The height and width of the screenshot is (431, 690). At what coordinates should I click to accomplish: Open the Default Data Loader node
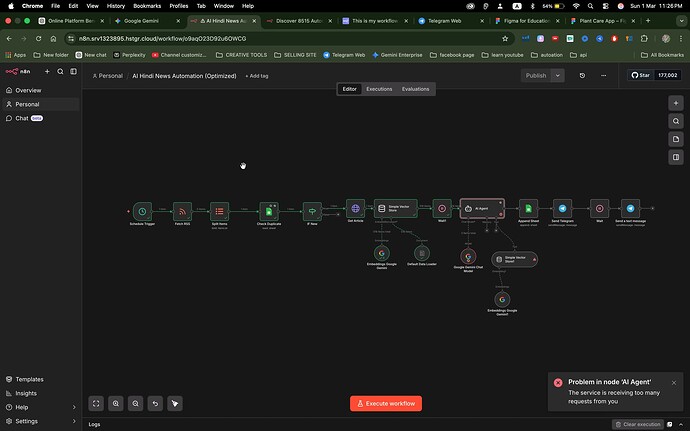click(420, 253)
